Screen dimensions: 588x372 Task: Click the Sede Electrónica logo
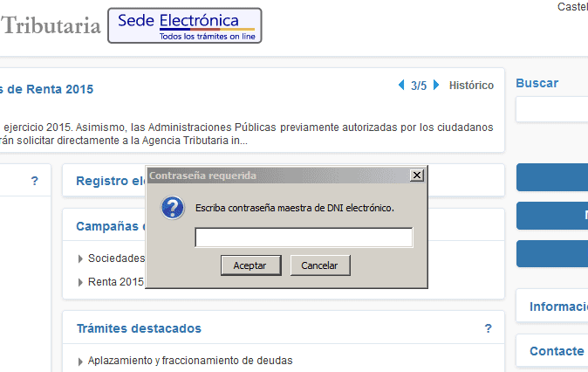(184, 25)
